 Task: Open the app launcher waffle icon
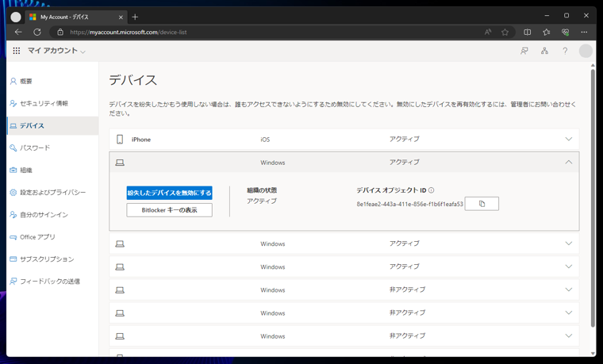tap(17, 51)
